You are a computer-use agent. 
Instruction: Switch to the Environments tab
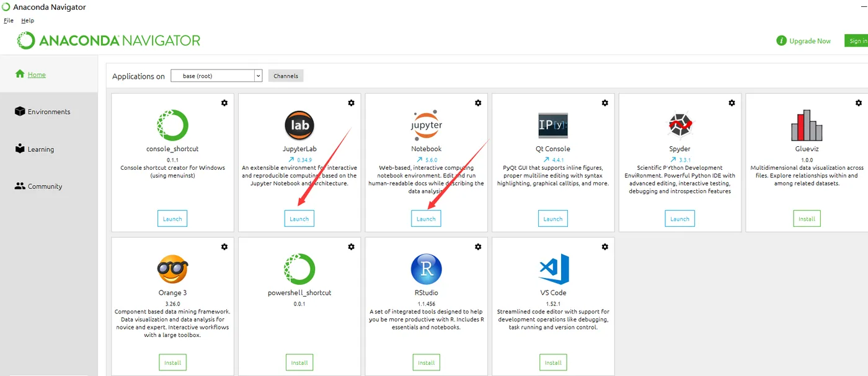click(48, 111)
